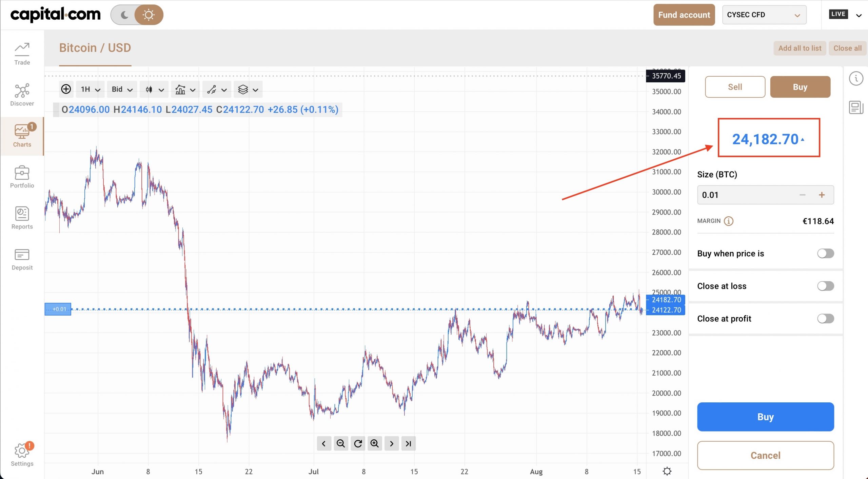This screenshot has height=479, width=868.
Task: Click the 24122.70 bid price label
Action: (666, 310)
